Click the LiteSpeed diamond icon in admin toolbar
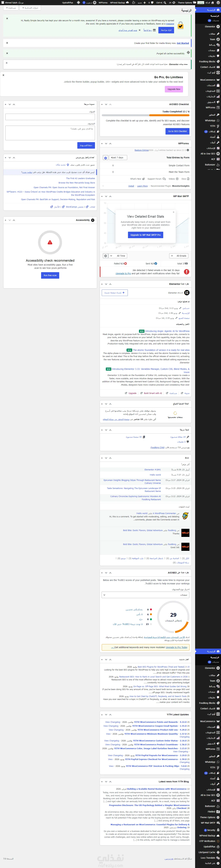This screenshot has width=221, height=868. pyautogui.click(x=78, y=2)
